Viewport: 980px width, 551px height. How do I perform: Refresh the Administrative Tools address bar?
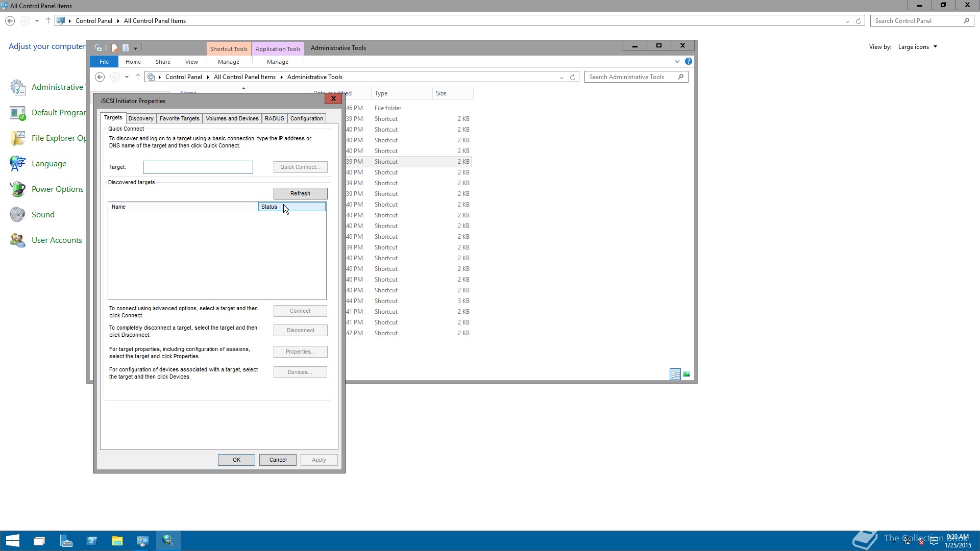click(573, 77)
